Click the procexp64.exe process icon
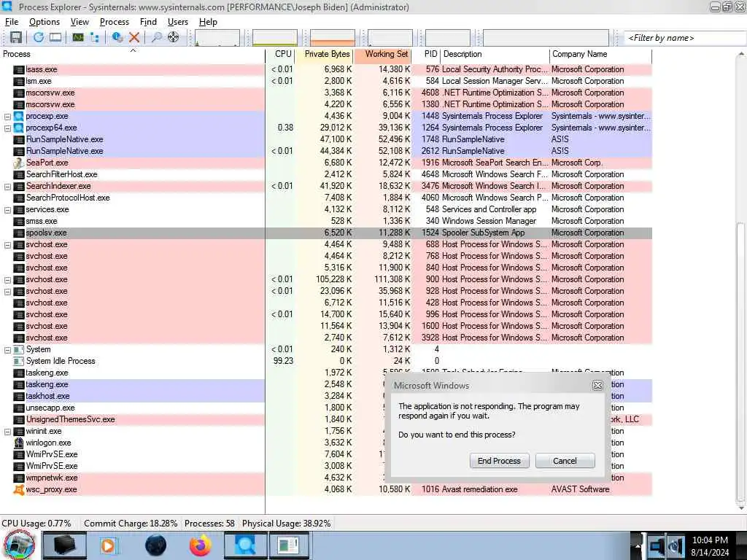 coord(18,128)
